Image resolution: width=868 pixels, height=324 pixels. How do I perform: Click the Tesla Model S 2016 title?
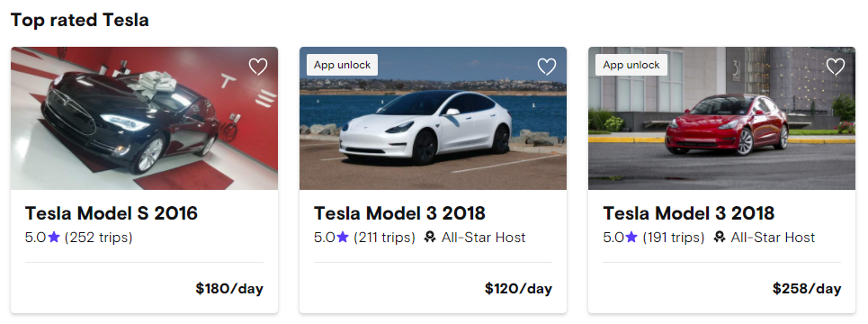(x=112, y=213)
